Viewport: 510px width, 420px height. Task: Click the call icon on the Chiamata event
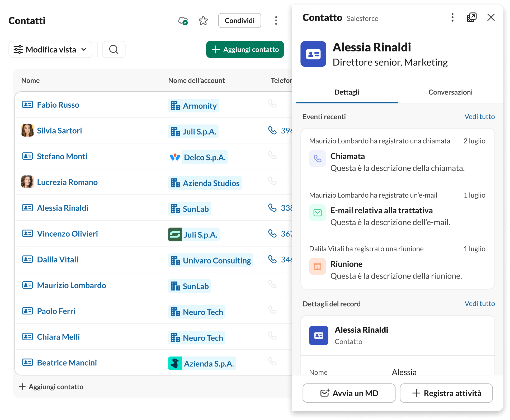pyautogui.click(x=318, y=159)
